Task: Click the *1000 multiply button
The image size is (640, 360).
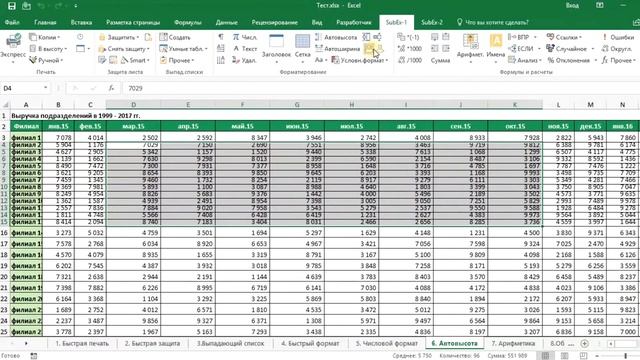Action: 410,49
